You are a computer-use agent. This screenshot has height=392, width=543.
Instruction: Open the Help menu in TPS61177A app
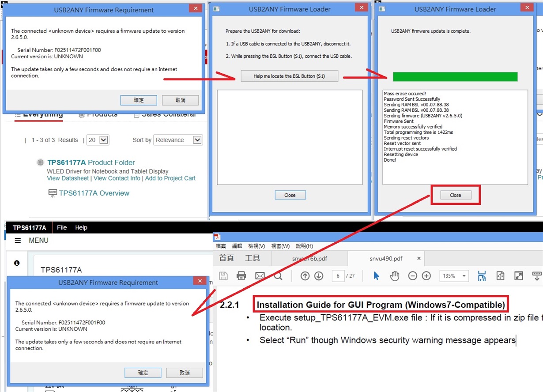81,227
